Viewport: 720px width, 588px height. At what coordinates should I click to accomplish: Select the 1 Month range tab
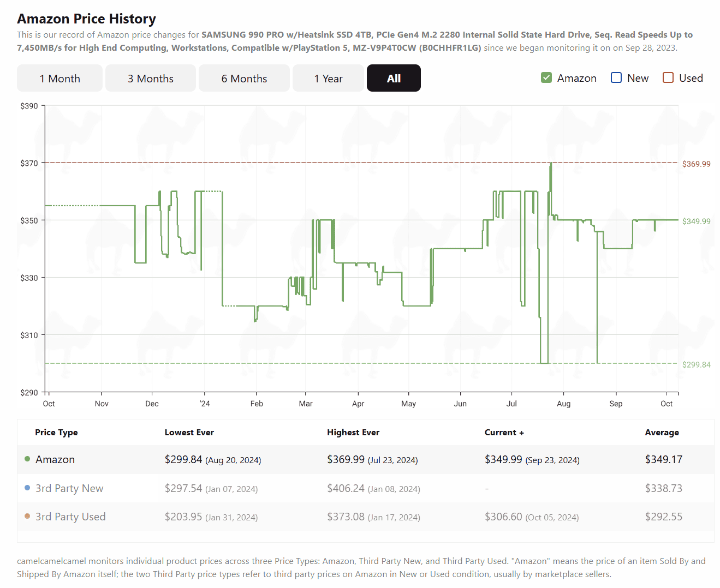point(59,78)
